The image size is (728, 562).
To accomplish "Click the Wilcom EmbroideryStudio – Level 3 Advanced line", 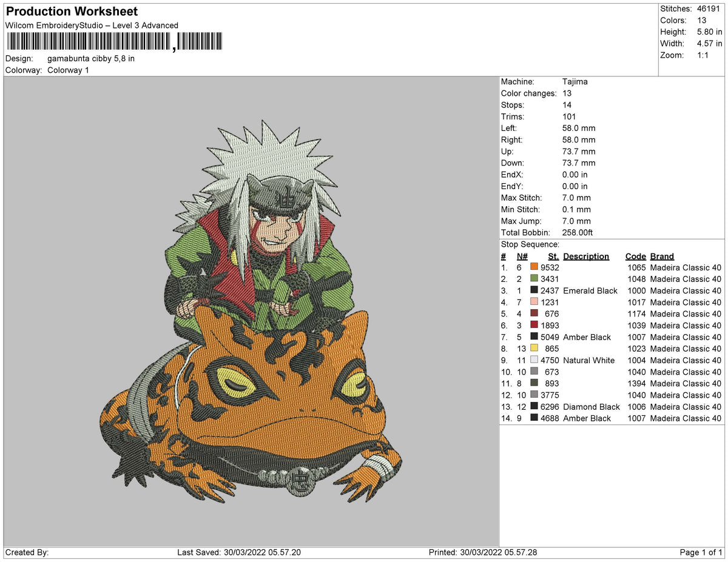I will click(92, 25).
